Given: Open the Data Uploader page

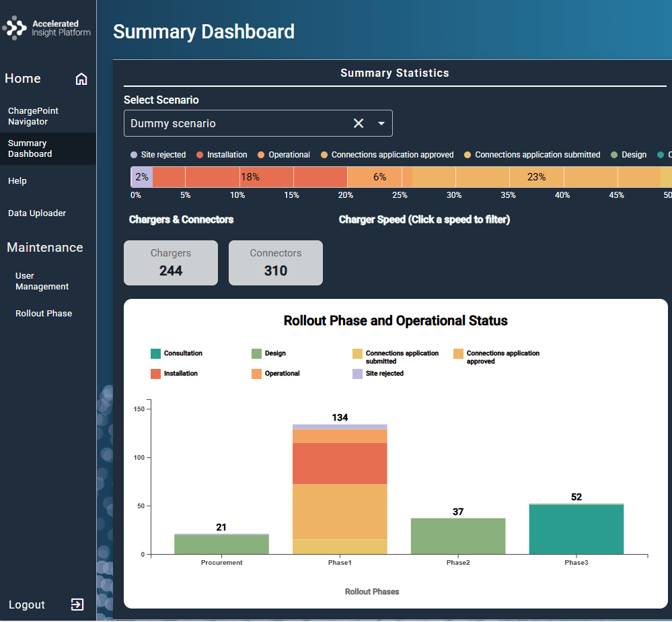Looking at the screenshot, I should tap(37, 213).
